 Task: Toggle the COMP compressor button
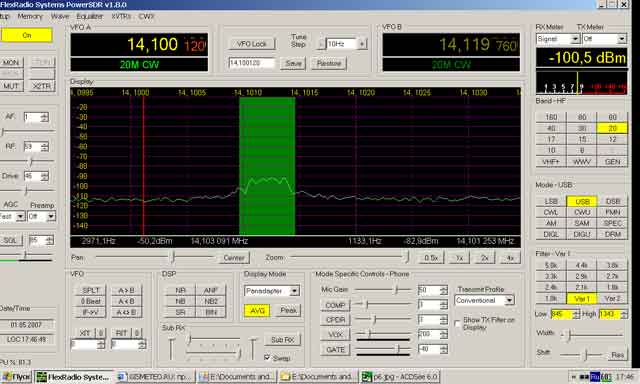335,305
